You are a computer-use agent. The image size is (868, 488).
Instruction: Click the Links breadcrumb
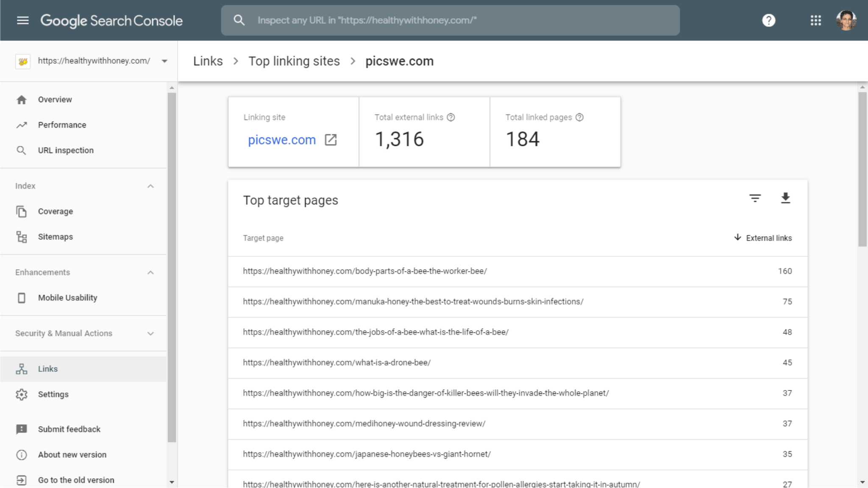(208, 61)
